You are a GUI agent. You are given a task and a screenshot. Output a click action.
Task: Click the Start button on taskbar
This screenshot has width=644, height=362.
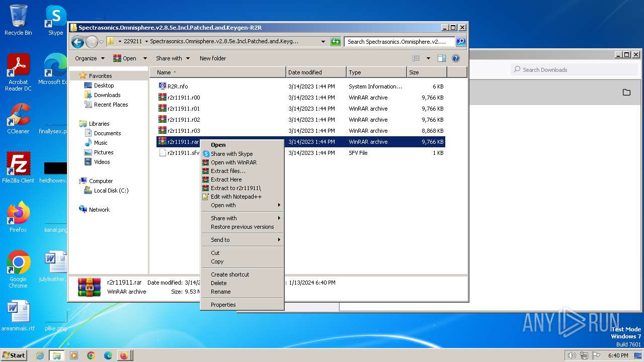pyautogui.click(x=14, y=355)
